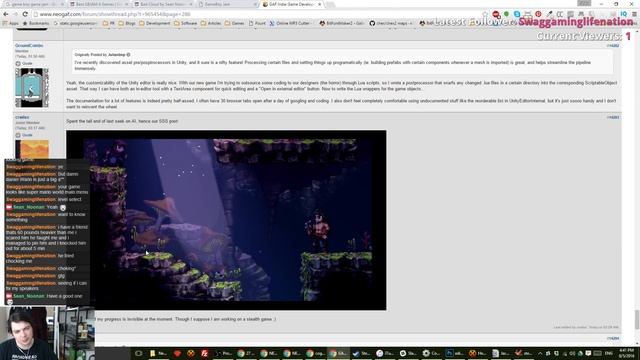
Task: Expand the Blogs bookmarks folder
Action: click(x=127, y=23)
